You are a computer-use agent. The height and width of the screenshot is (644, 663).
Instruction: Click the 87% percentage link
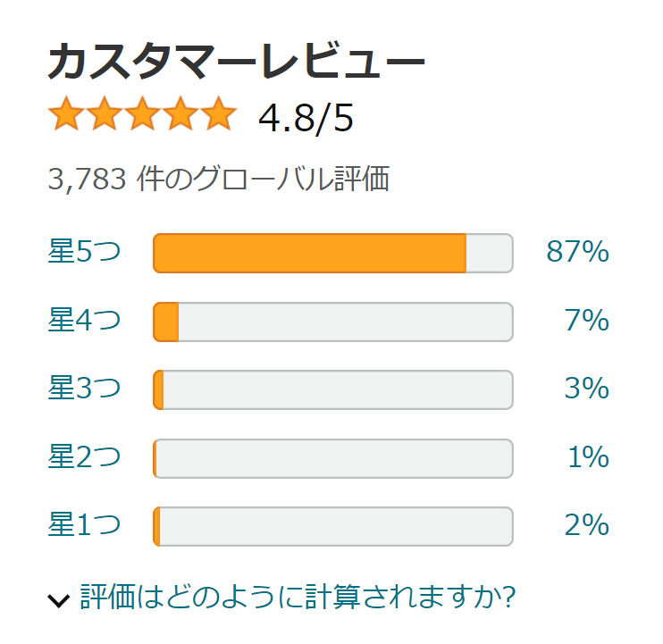[578, 253]
